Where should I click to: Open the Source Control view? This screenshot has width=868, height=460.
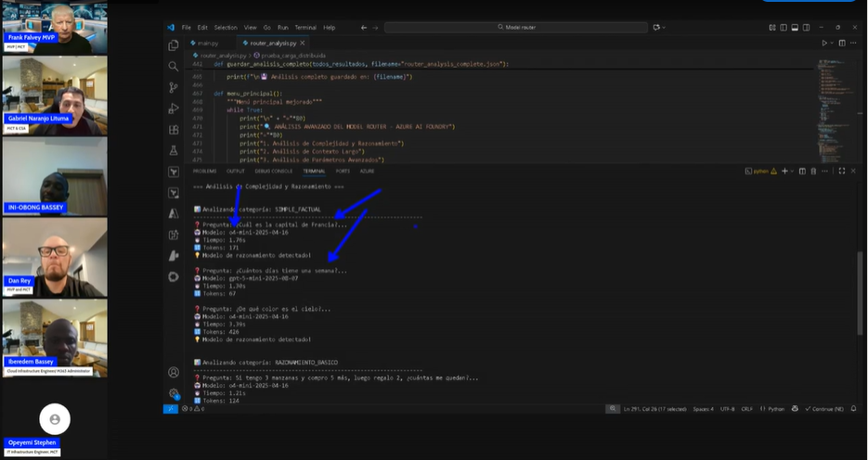point(174,87)
